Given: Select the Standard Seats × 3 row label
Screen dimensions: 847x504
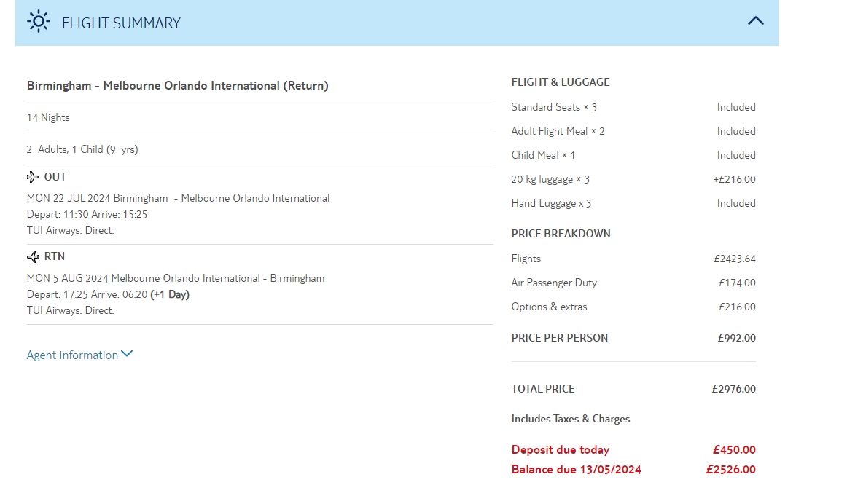Looking at the screenshot, I should [554, 108].
